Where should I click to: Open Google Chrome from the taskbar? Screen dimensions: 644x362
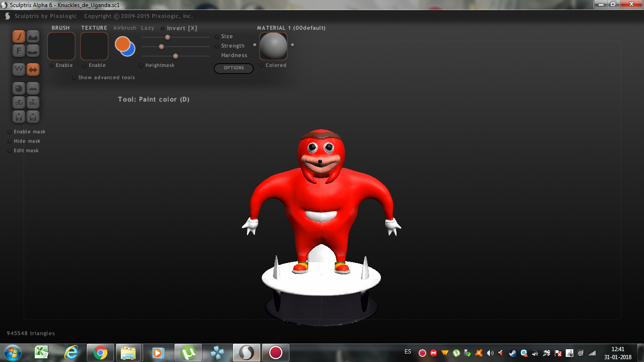point(100,352)
